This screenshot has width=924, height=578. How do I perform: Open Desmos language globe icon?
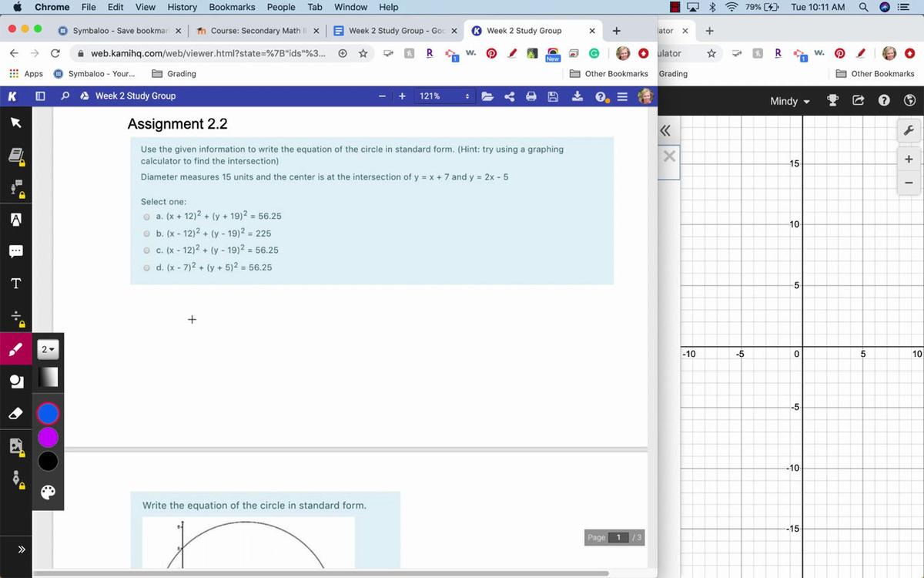coord(909,101)
